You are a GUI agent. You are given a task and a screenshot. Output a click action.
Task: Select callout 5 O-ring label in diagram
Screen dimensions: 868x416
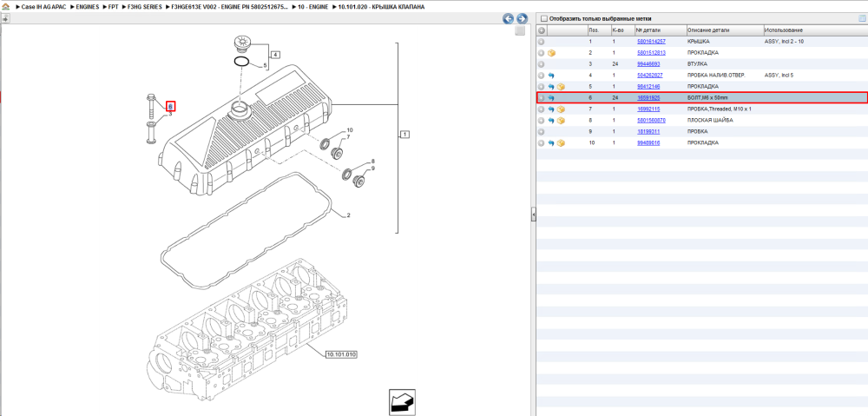point(265,65)
